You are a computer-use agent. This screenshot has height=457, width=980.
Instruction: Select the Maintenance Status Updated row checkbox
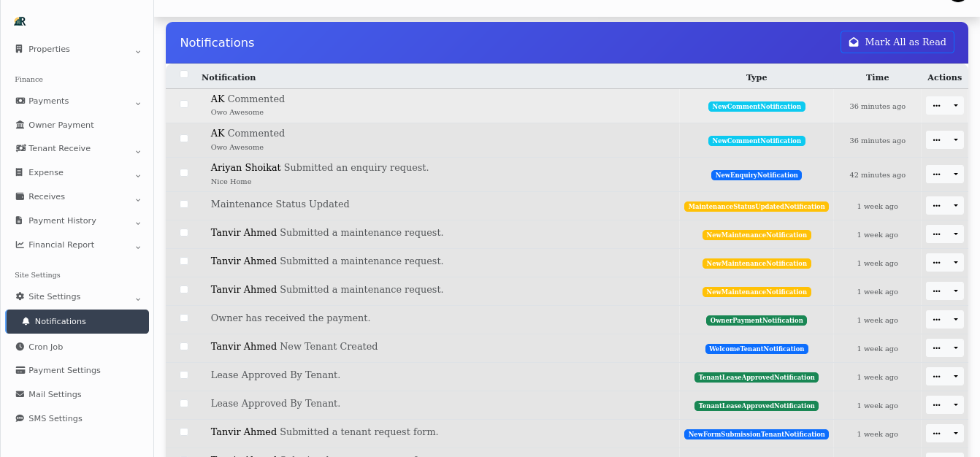[x=184, y=204]
